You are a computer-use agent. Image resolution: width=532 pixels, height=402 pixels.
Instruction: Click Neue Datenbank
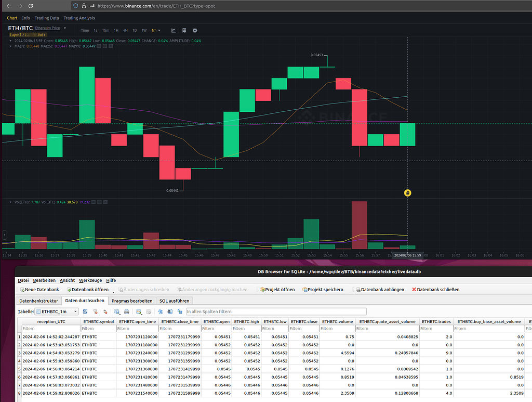point(39,290)
